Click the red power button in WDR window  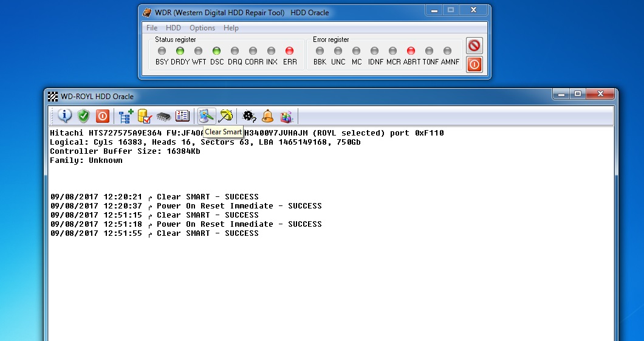pyautogui.click(x=474, y=64)
